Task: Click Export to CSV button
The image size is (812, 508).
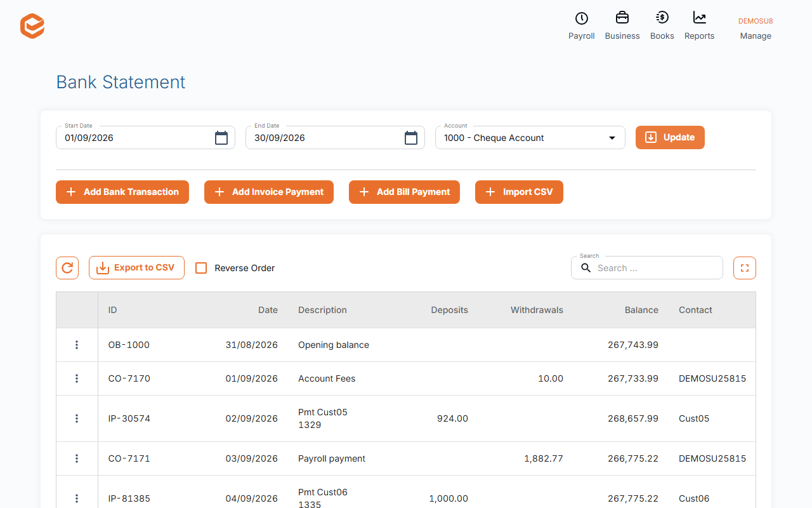Action: (x=136, y=268)
